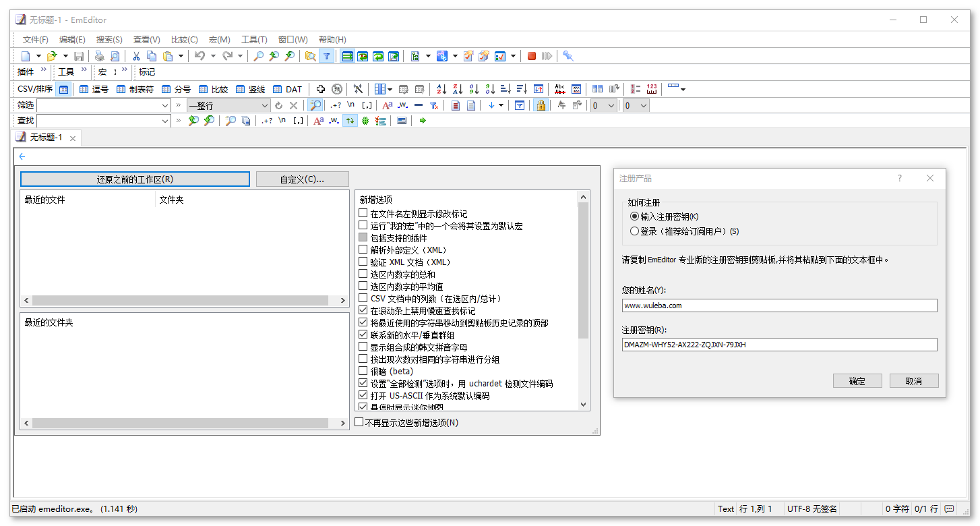The height and width of the screenshot is (526, 980).
Task: Click green right arrow in find bar
Action: pyautogui.click(x=423, y=121)
